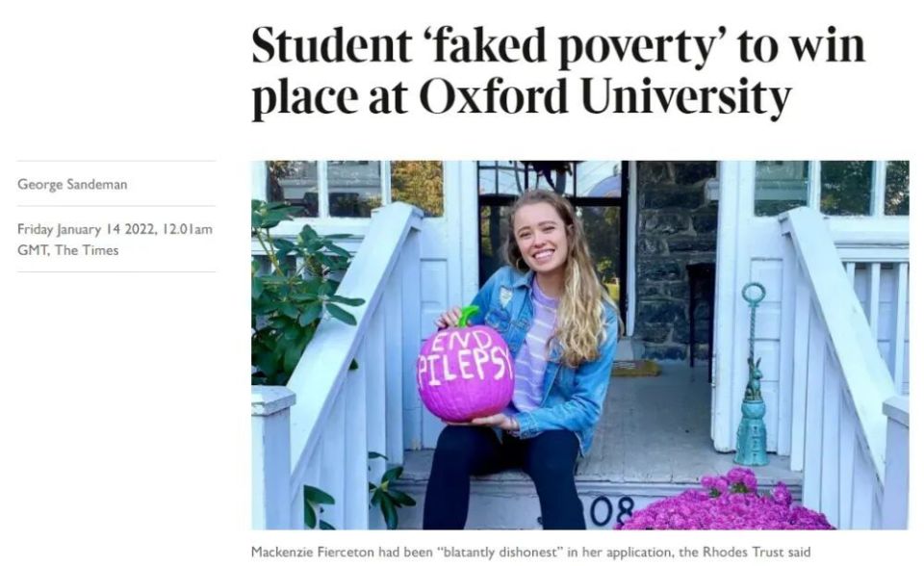Click the green pumpkin stem in photo
The width and height of the screenshot is (924, 566).
click(467, 316)
